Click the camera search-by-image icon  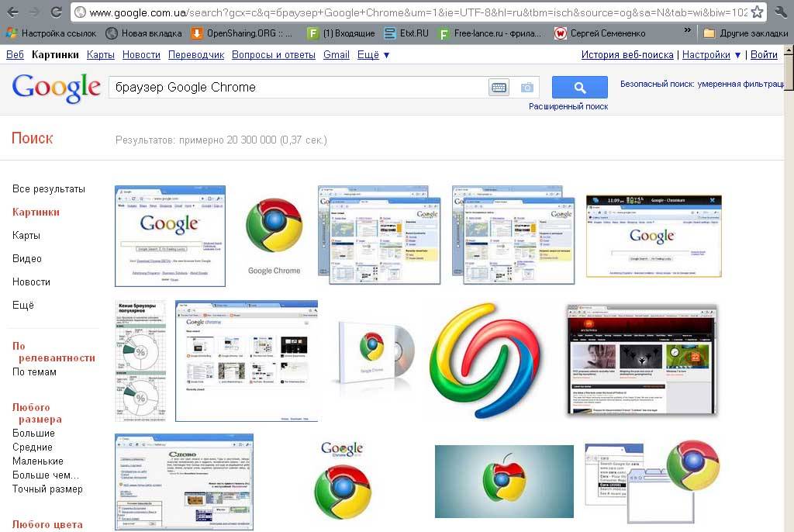[x=527, y=88]
